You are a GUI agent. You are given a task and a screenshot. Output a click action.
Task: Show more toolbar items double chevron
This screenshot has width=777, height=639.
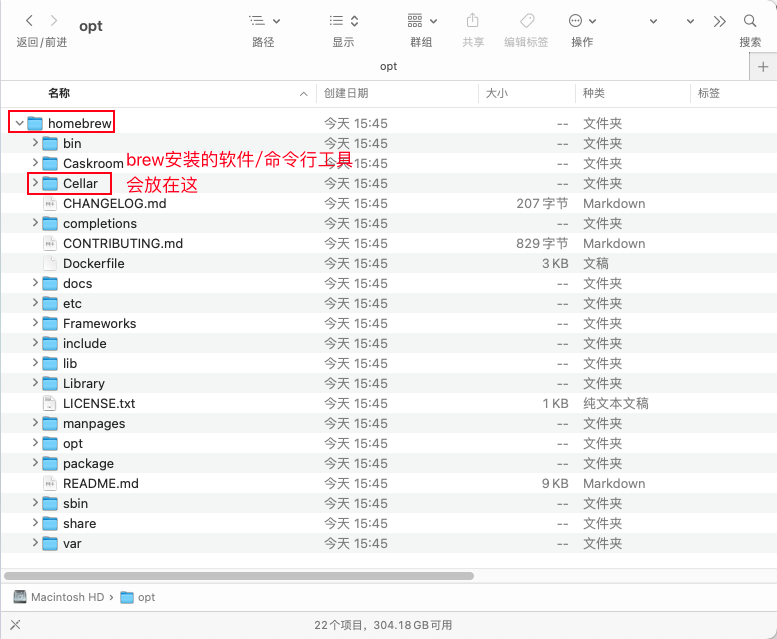pos(719,21)
